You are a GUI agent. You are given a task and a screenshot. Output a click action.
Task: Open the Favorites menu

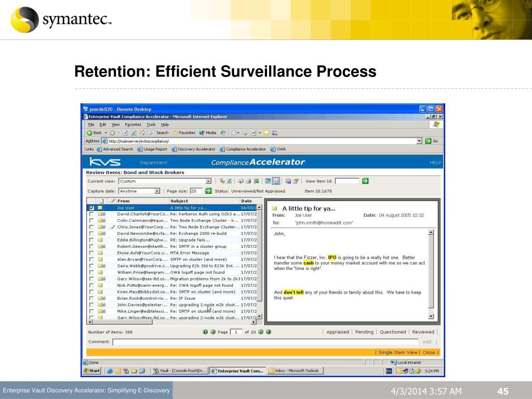[x=133, y=125]
